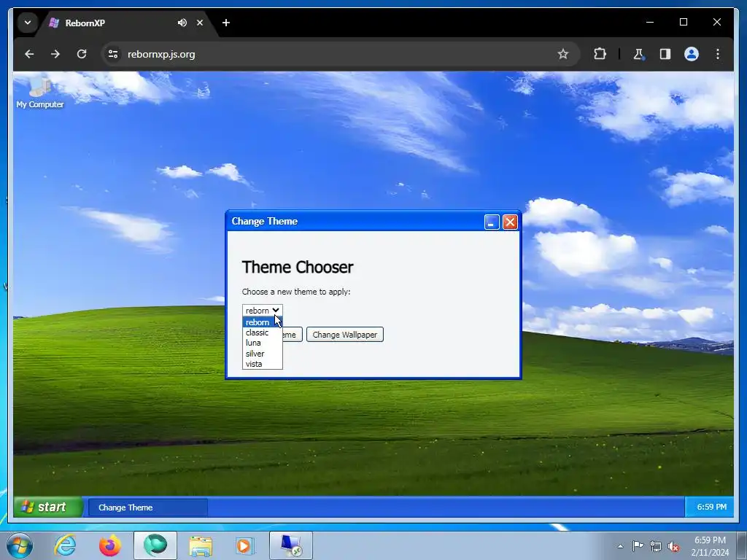This screenshot has height=560, width=747.
Task: Open Windows Media Player taskbar icon
Action: click(245, 545)
